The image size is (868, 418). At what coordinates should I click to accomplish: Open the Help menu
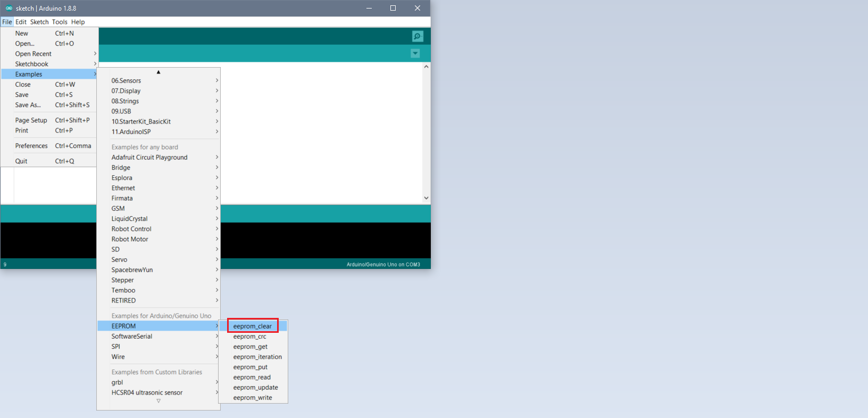78,22
